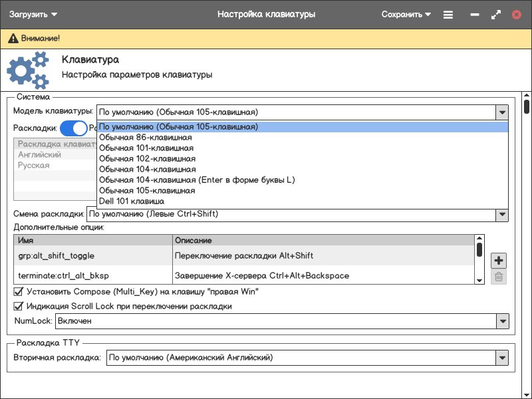The height and width of the screenshot is (399, 532).
Task: Expand the NumLock dropdown
Action: coord(502,321)
